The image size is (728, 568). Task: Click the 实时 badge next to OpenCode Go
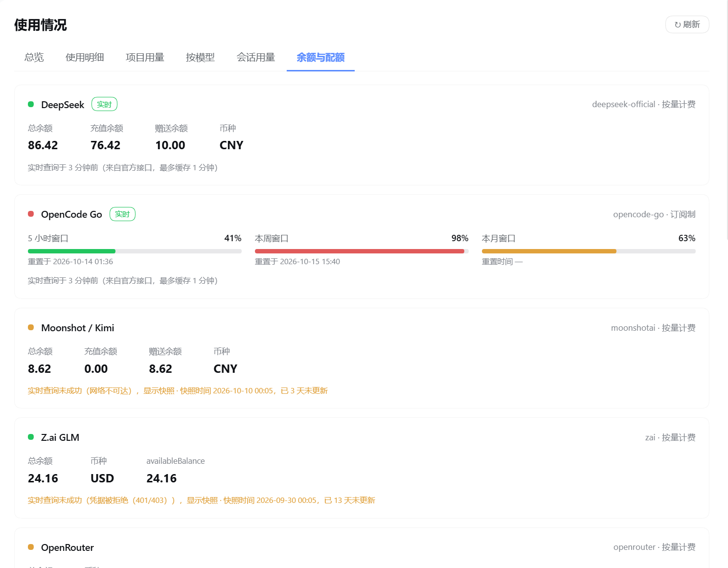point(122,214)
